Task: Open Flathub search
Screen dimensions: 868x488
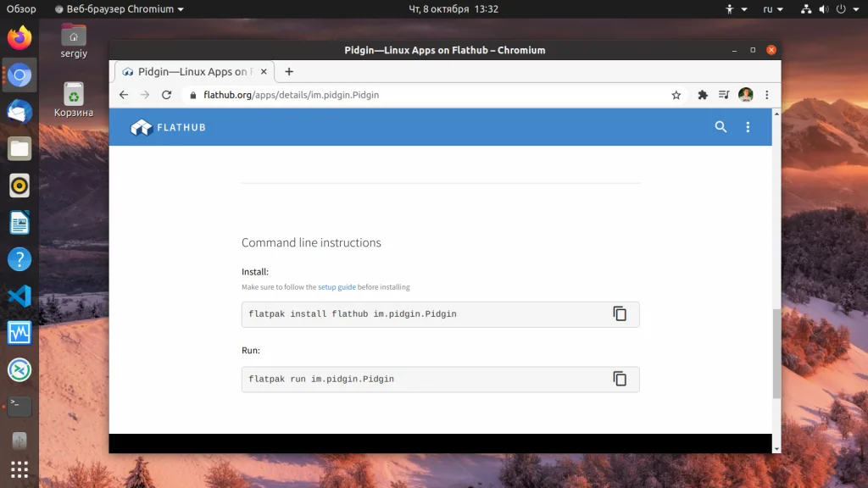Action: [x=721, y=127]
